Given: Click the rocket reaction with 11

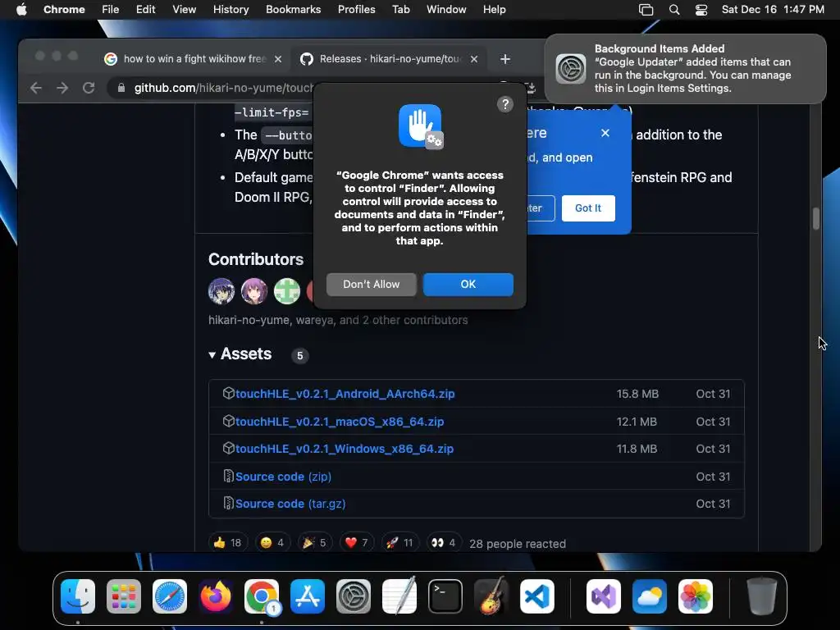Looking at the screenshot, I should tap(399, 543).
